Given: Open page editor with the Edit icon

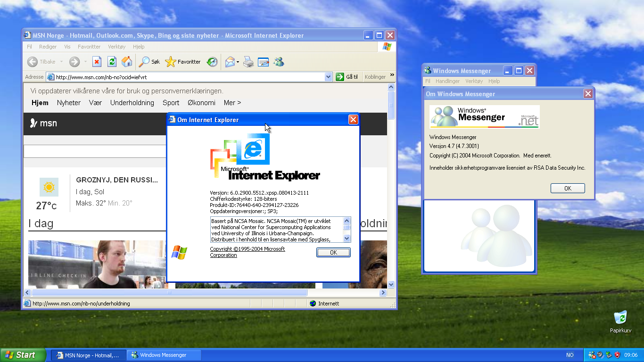Looking at the screenshot, I should 263,62.
